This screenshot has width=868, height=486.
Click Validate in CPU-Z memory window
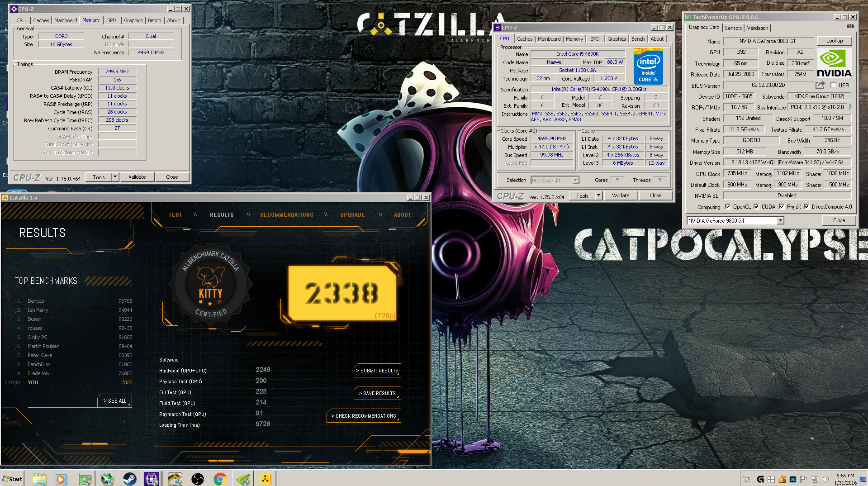point(137,177)
